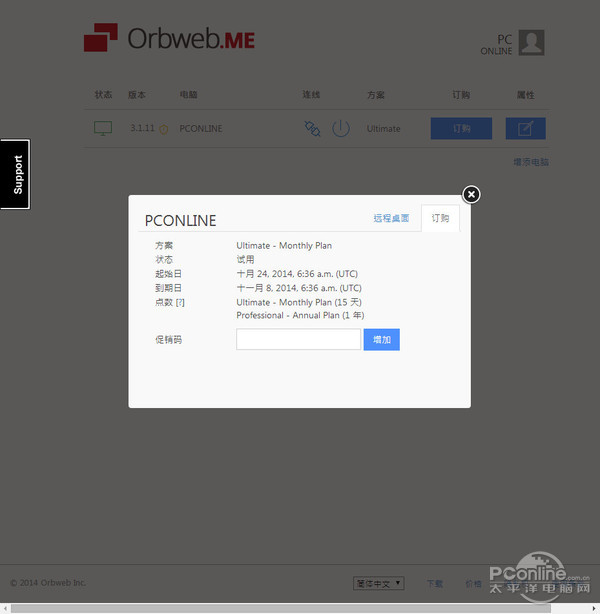Click the blue 增加 button
Viewport: 600px width, 614px height.
pos(381,339)
